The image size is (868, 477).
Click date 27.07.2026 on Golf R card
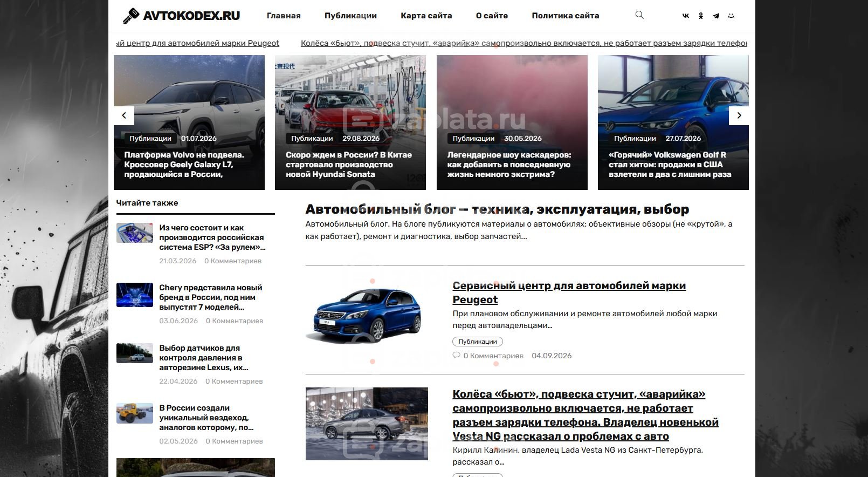click(x=683, y=138)
